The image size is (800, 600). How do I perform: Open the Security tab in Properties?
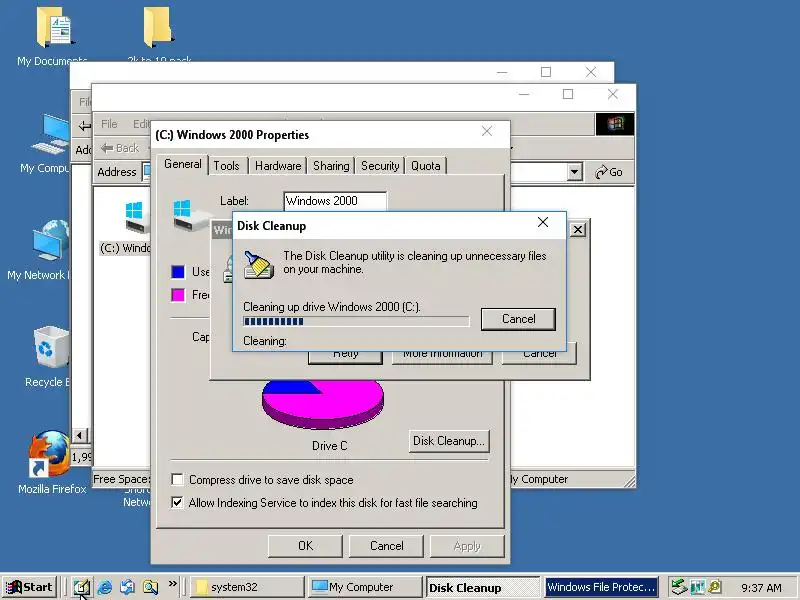click(x=380, y=166)
